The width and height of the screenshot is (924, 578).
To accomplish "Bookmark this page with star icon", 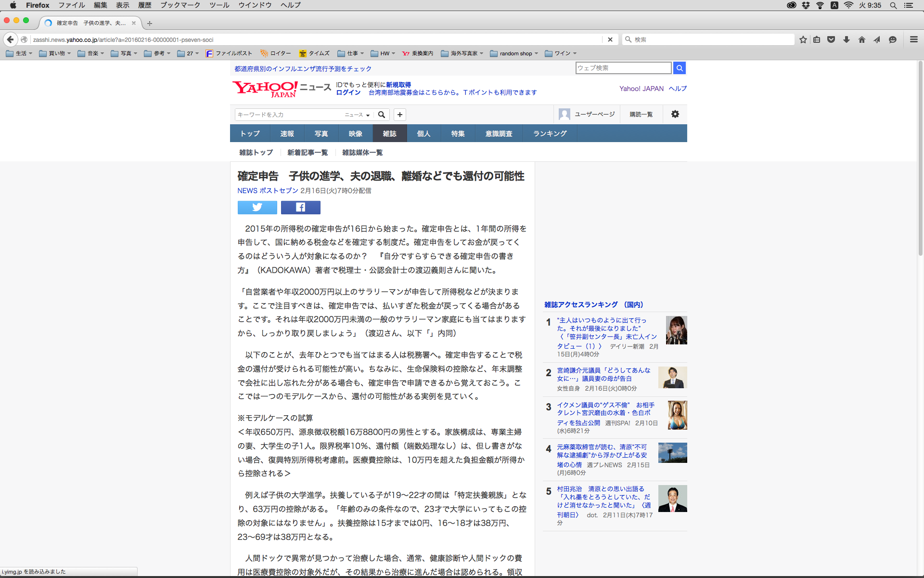I will pos(803,39).
